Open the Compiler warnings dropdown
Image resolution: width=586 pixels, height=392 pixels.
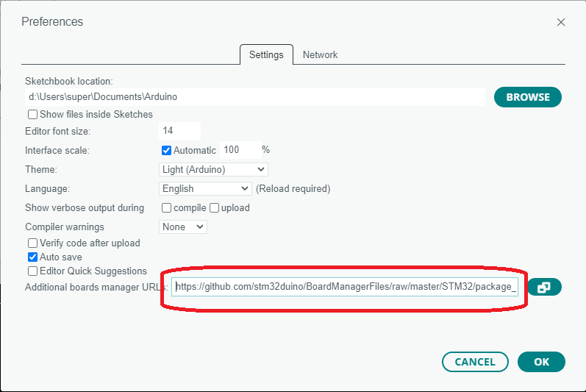click(183, 227)
